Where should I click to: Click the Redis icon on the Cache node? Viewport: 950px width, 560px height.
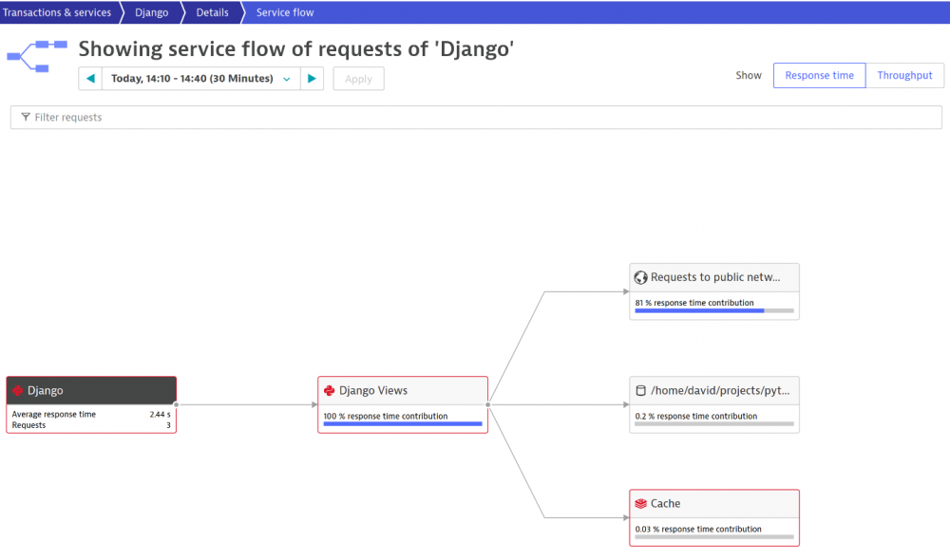(639, 503)
